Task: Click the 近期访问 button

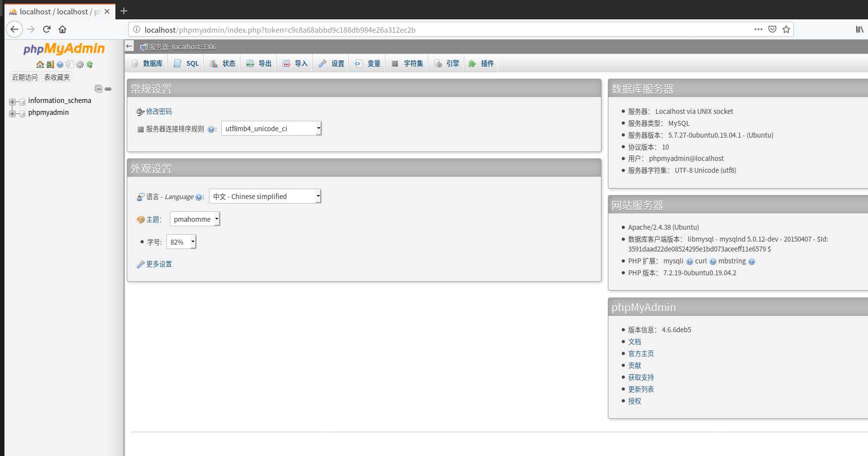Action: tap(25, 77)
